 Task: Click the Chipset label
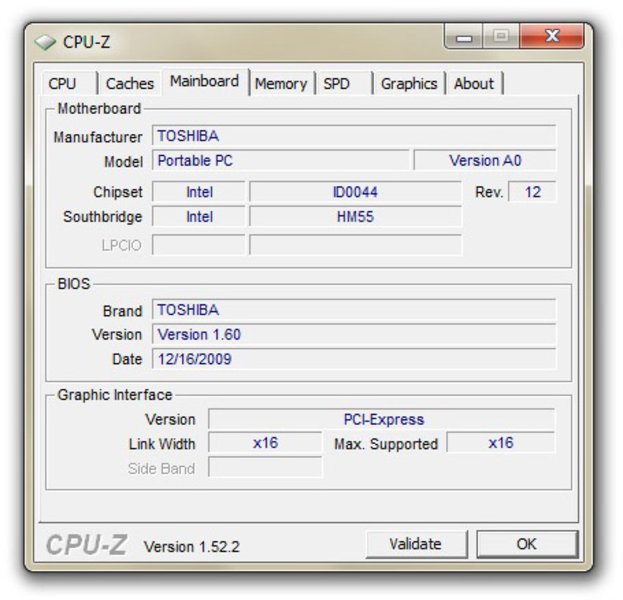pyautogui.click(x=118, y=192)
